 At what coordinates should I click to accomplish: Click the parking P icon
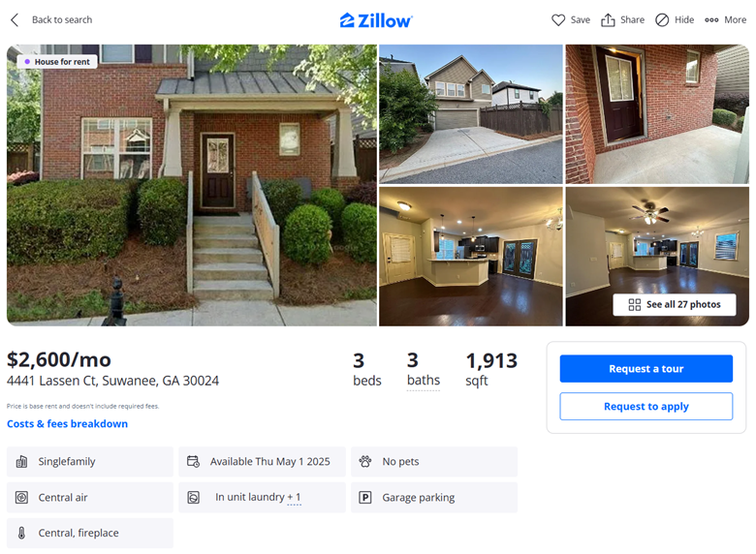pyautogui.click(x=365, y=497)
